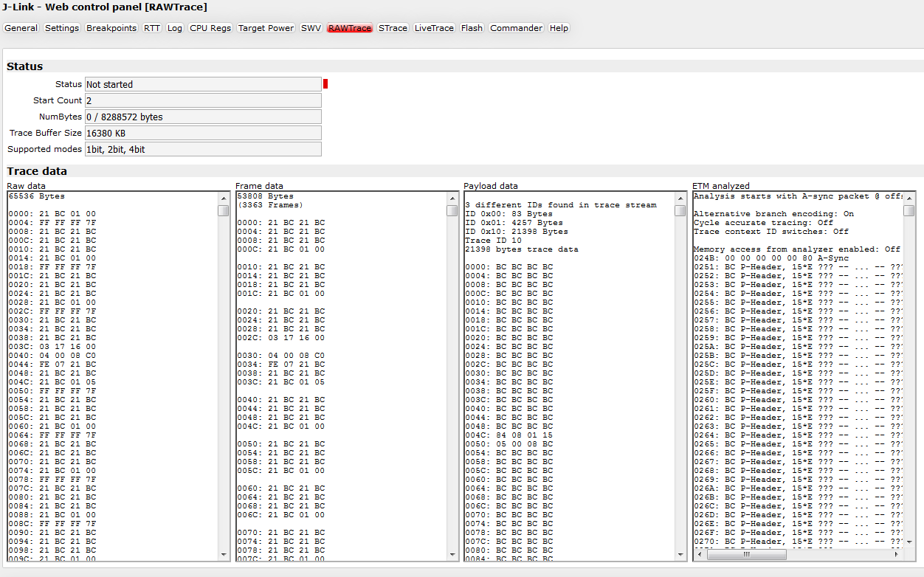This screenshot has height=577, width=924.
Task: Click 'Cycle accurate tracing: Off' line
Action: [763, 223]
